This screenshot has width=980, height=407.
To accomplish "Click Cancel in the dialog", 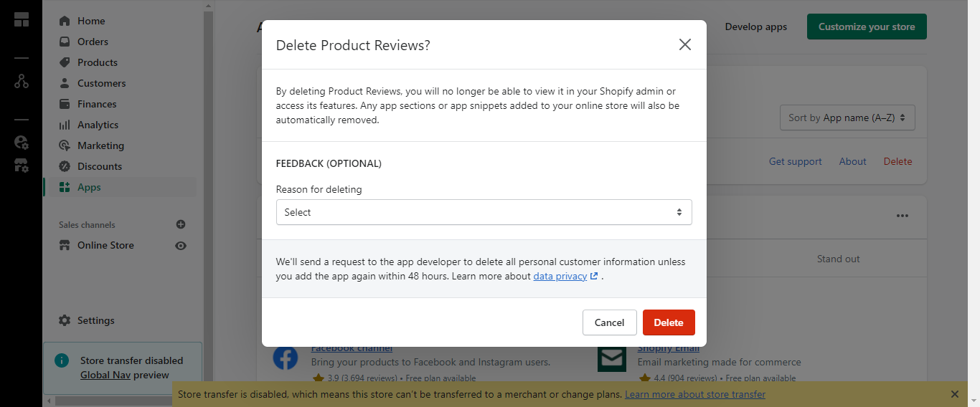I will 610,322.
